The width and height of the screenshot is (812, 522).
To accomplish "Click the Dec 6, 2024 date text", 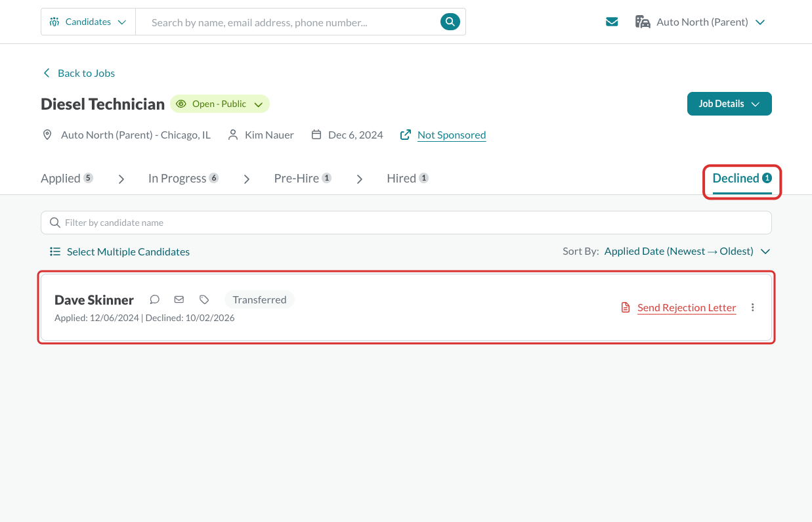I will point(356,135).
